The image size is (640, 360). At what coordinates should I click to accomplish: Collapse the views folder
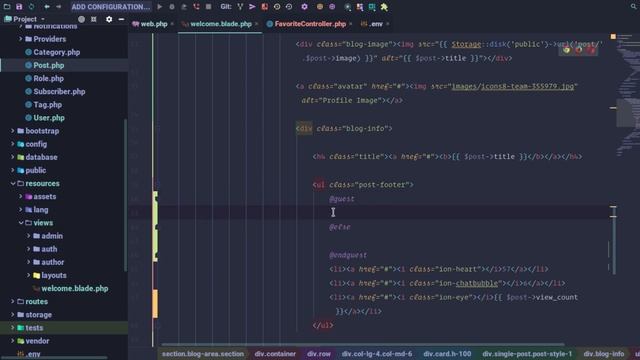pyautogui.click(x=20, y=222)
